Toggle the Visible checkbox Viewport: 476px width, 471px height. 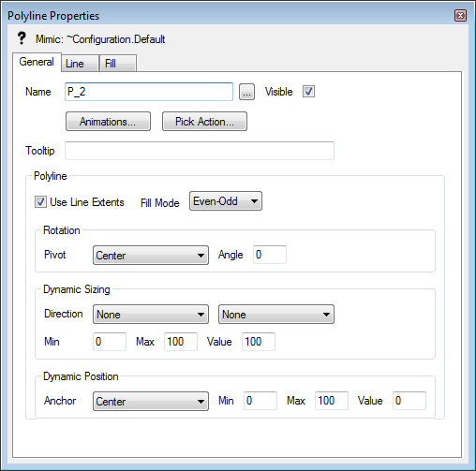tap(308, 92)
